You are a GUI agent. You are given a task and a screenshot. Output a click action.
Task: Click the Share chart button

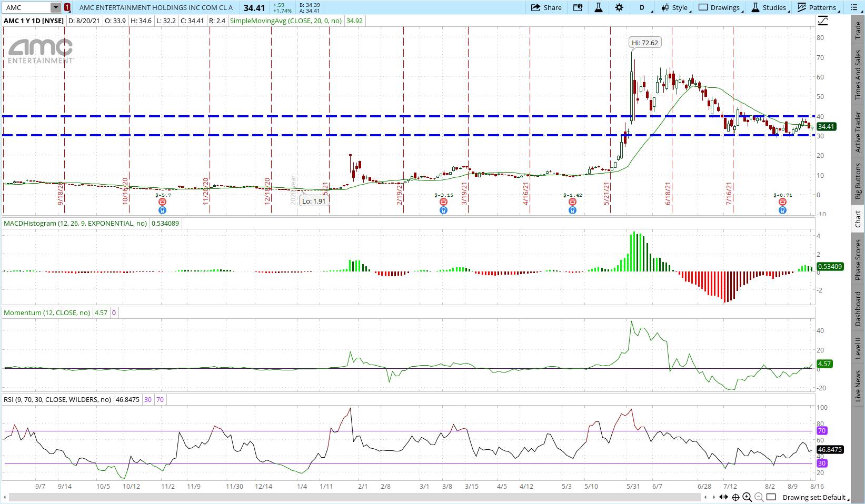click(546, 7)
